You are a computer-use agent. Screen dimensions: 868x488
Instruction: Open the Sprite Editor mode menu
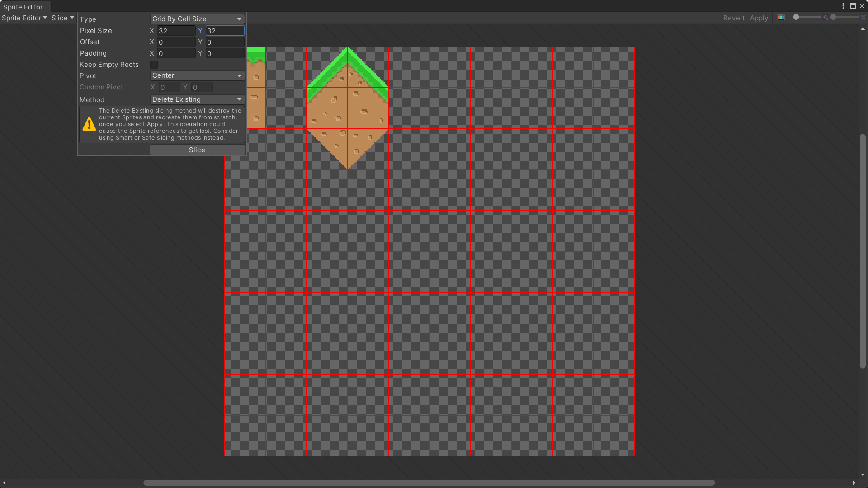pos(24,18)
